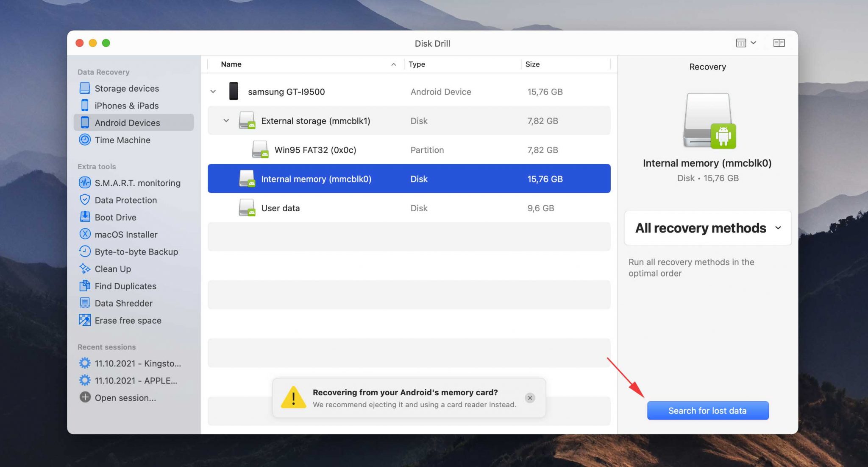Open the view options dropdown in title bar
868x467 pixels.
click(x=746, y=43)
